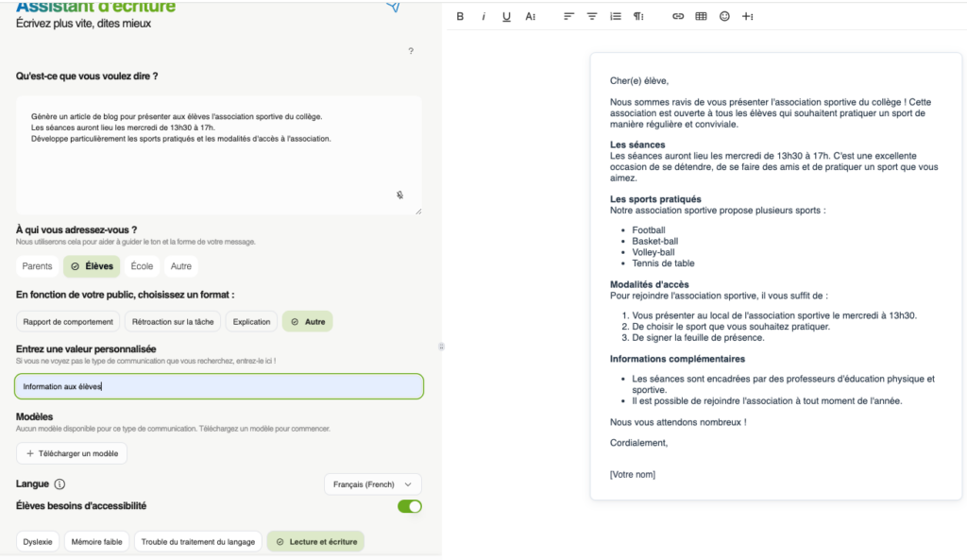
Task: Open the font size options dropdown
Action: (531, 16)
